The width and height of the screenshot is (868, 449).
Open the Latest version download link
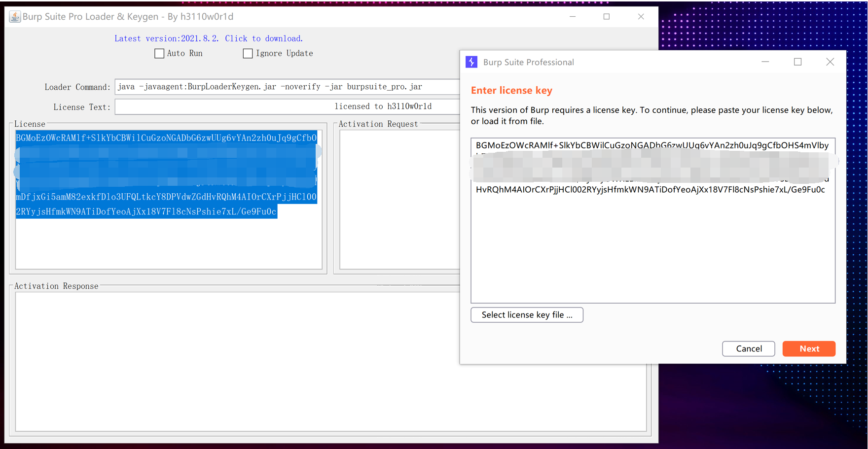pos(209,38)
